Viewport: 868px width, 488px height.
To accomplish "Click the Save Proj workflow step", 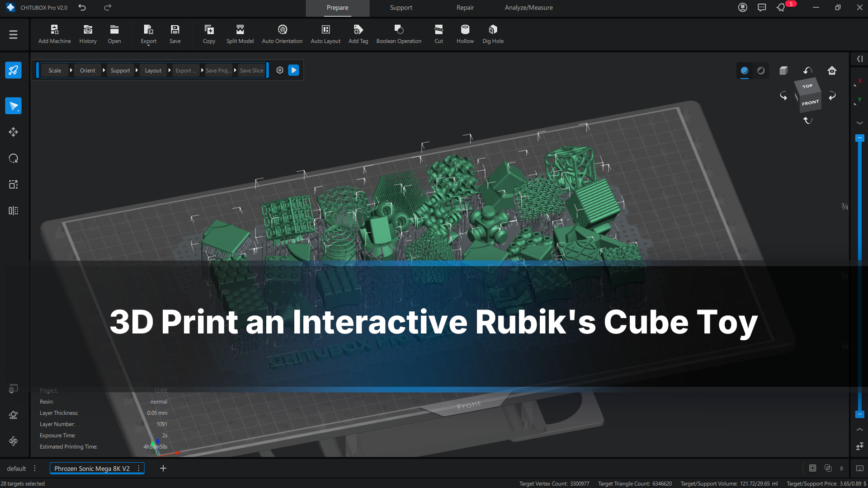I will [x=218, y=70].
